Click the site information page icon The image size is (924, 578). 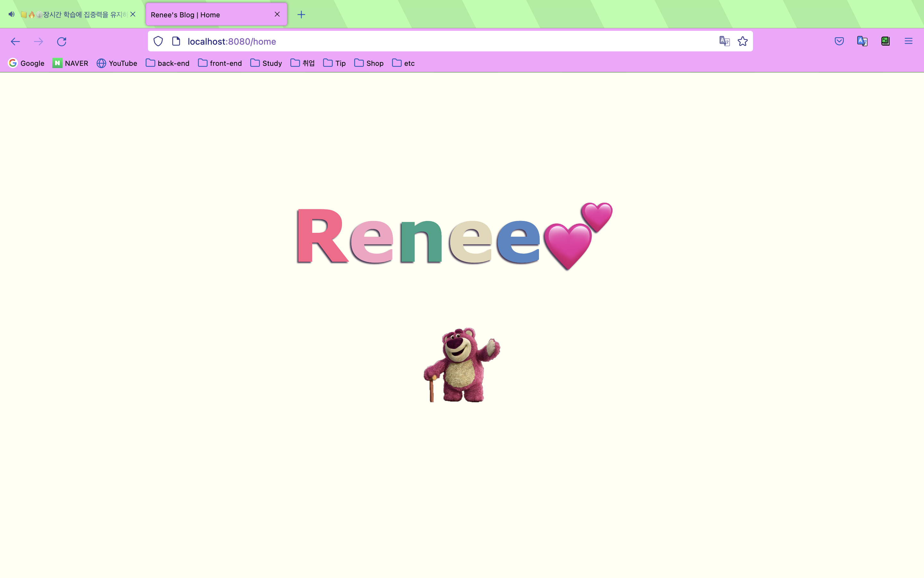(176, 41)
